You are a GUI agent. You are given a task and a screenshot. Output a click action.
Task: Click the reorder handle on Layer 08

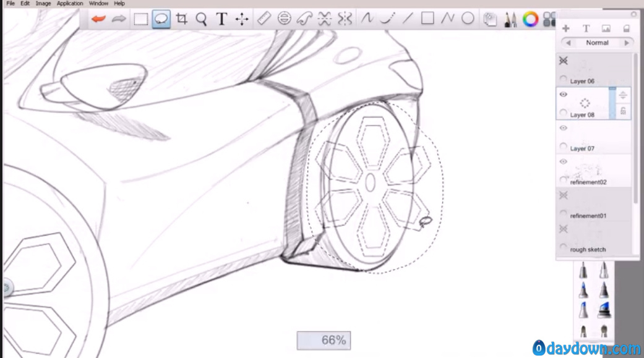(x=623, y=95)
